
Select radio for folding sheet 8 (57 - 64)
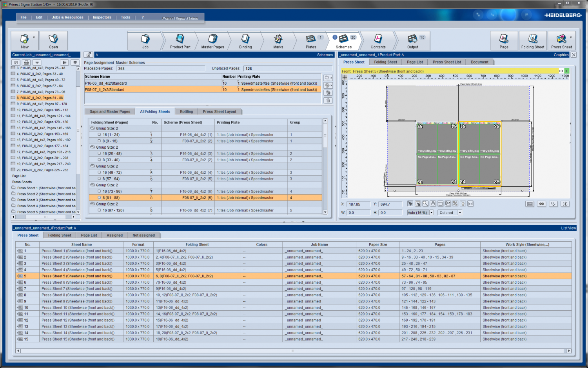tap(100, 179)
